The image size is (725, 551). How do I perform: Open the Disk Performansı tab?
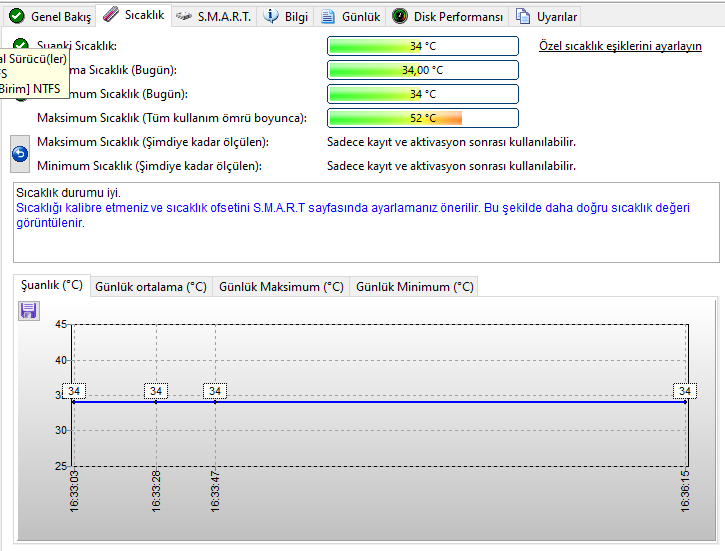click(x=447, y=17)
